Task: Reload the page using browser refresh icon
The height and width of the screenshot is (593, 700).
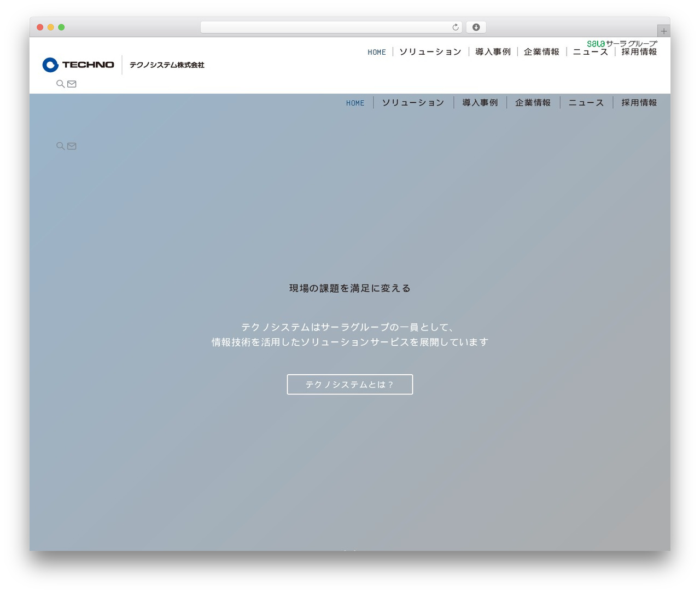Action: pos(456,27)
